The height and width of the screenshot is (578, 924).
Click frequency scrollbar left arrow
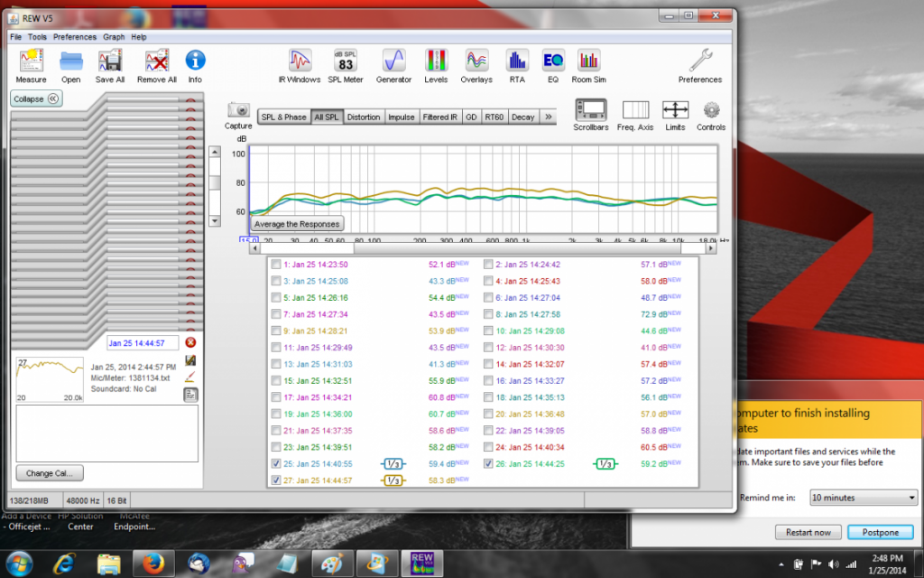click(255, 248)
